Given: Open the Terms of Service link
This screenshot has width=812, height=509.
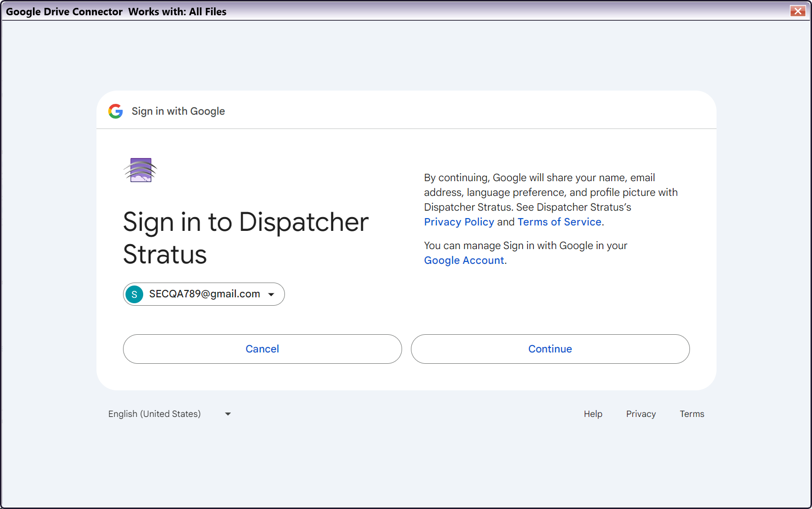Looking at the screenshot, I should [x=560, y=222].
